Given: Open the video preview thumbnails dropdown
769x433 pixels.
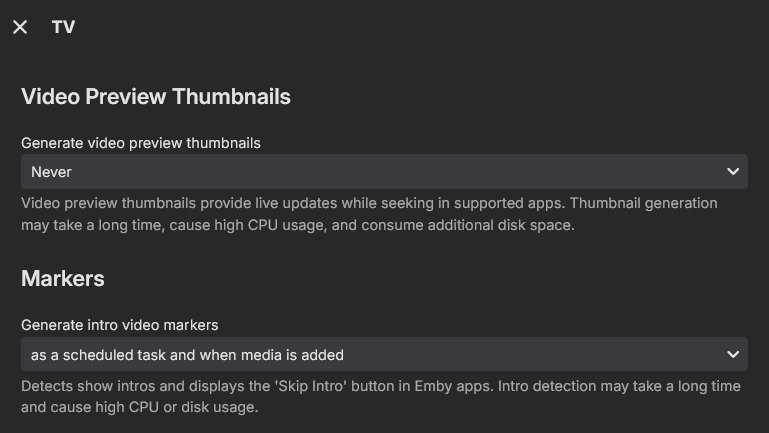Looking at the screenshot, I should coord(384,172).
